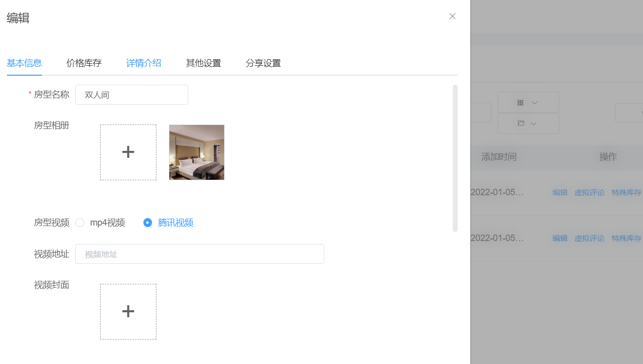This screenshot has height=364, width=643.
Task: Open the grid view dropdown in background
Action: point(528,102)
